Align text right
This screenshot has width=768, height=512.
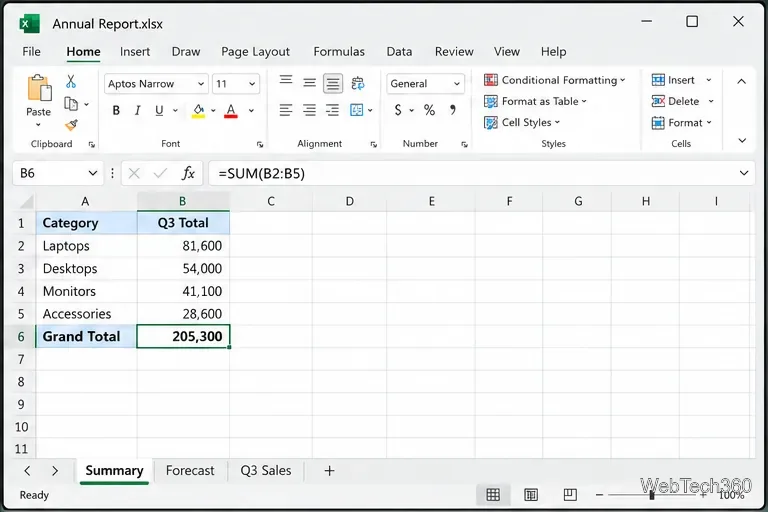[x=333, y=110]
